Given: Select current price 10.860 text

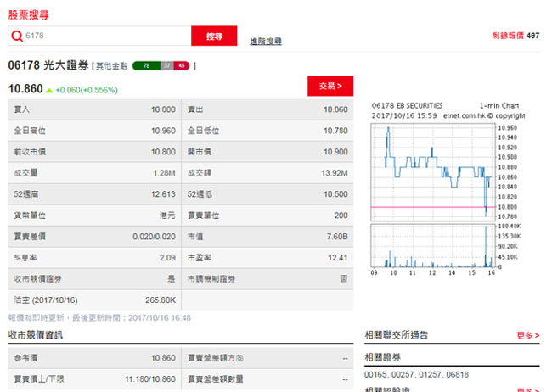Looking at the screenshot, I should [25, 89].
